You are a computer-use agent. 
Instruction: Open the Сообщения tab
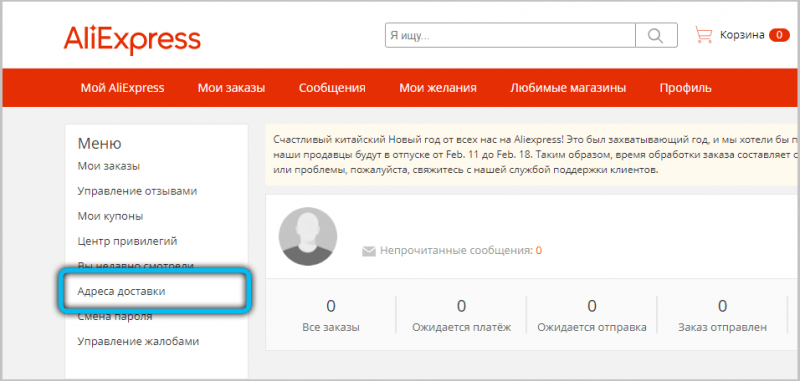[x=332, y=88]
